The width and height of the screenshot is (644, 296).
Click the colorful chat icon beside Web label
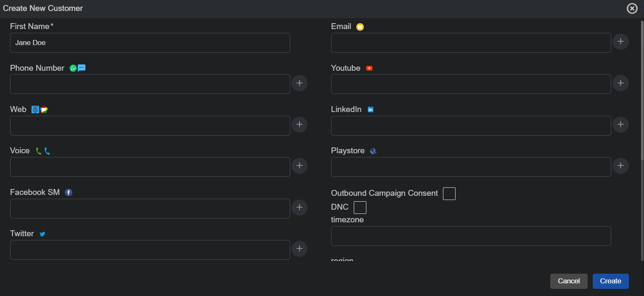(x=44, y=110)
